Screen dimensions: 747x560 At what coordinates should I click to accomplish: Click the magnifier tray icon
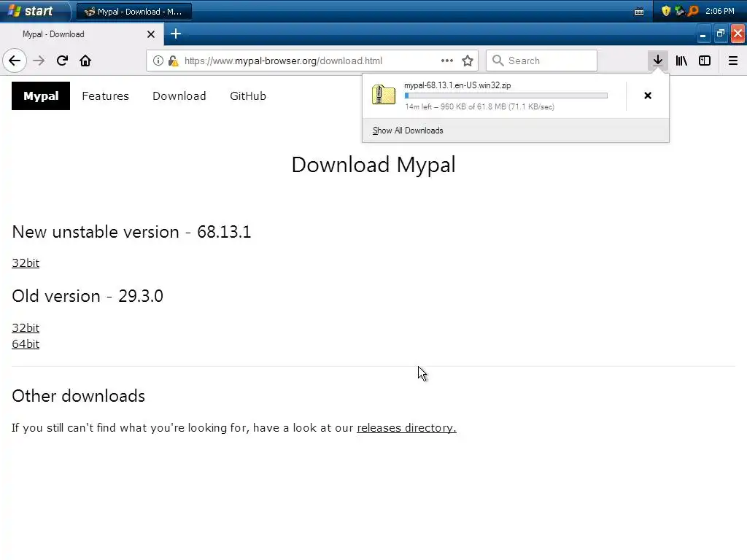693,11
